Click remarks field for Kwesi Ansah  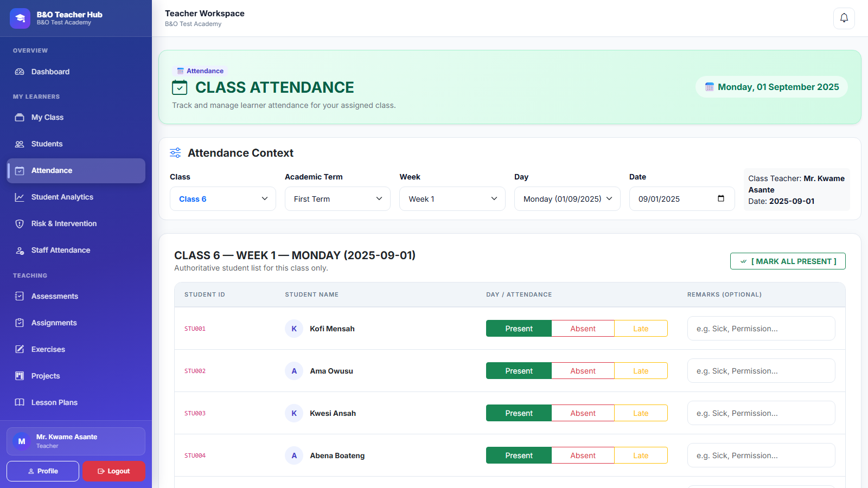pos(761,413)
